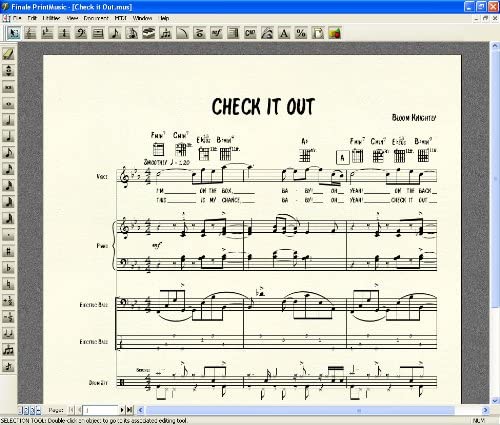The image size is (500, 425).
Task: Select the Text tool letter A
Action: click(x=284, y=33)
